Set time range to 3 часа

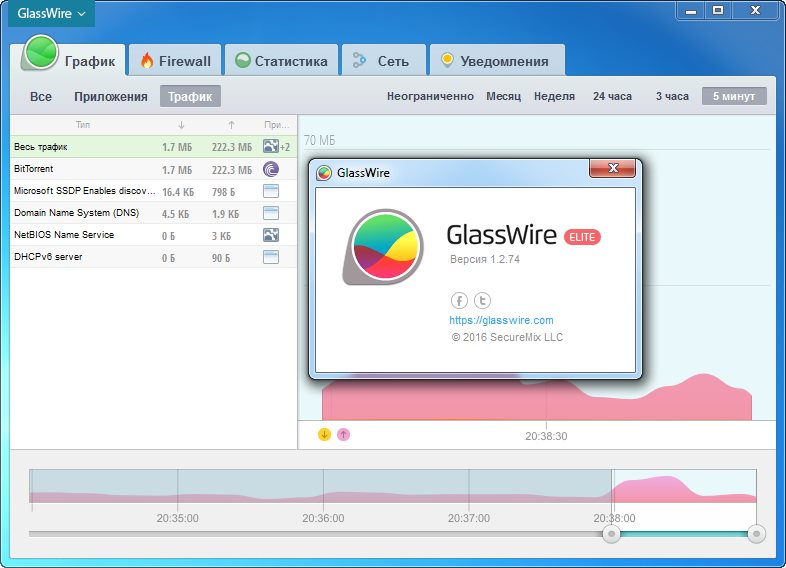672,96
